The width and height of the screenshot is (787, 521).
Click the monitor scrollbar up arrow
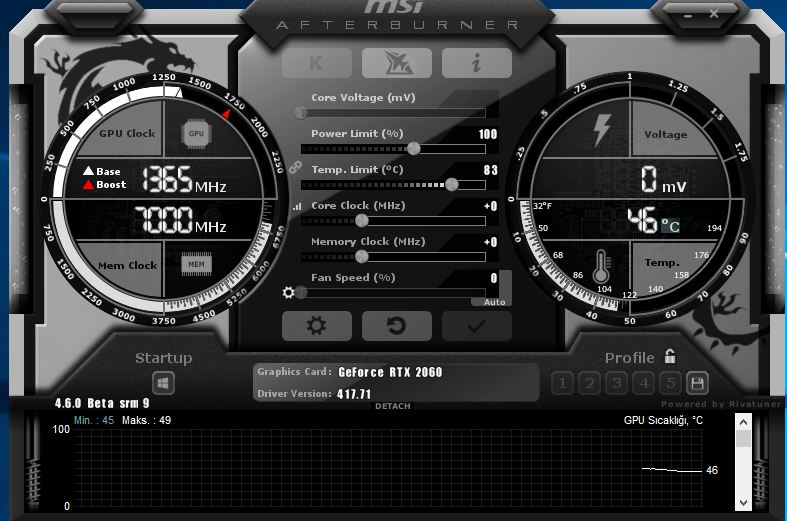[743, 422]
